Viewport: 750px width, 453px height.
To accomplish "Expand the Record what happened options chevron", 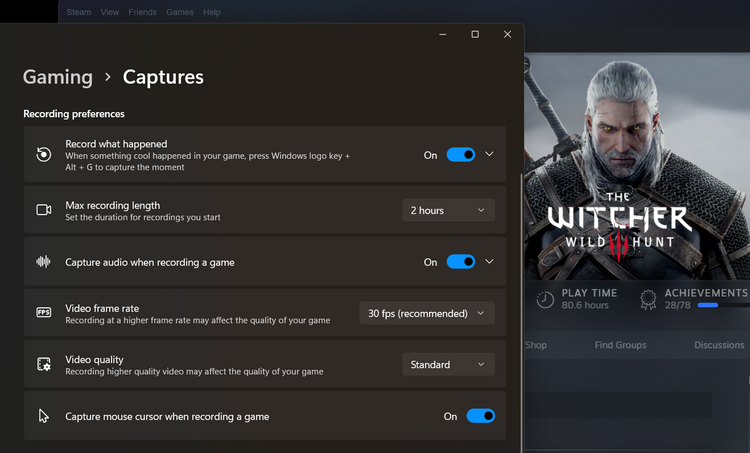I will (489, 154).
